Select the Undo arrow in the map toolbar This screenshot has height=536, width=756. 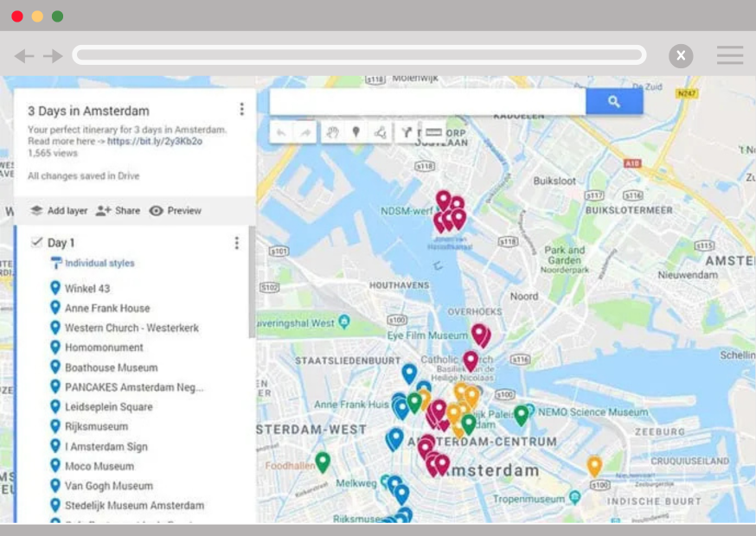280,133
